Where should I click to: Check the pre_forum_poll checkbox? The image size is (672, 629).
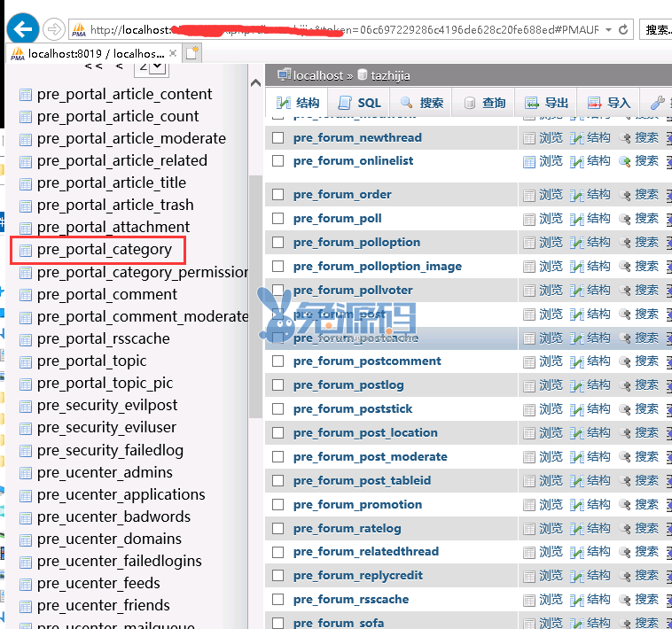click(277, 218)
